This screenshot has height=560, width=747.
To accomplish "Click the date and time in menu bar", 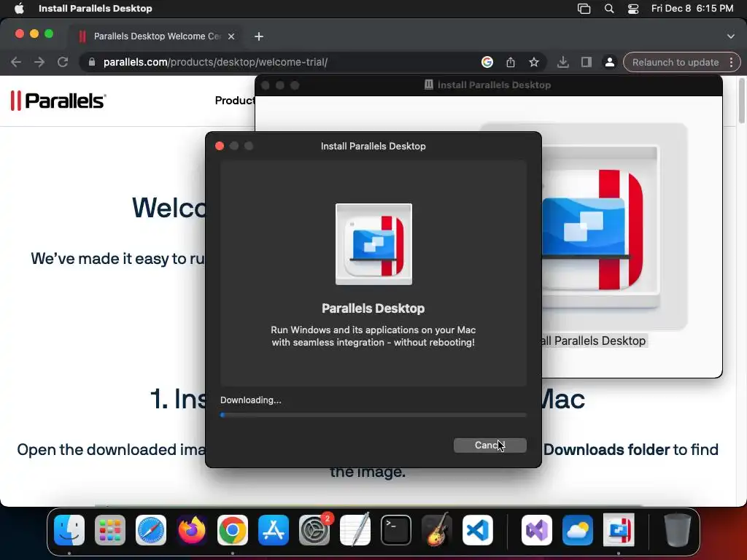I will (692, 8).
